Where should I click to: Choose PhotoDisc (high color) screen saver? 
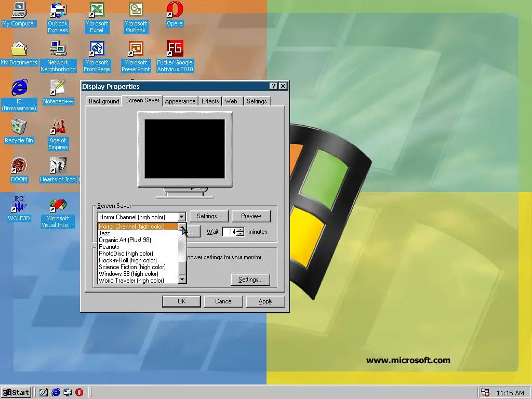(138, 254)
